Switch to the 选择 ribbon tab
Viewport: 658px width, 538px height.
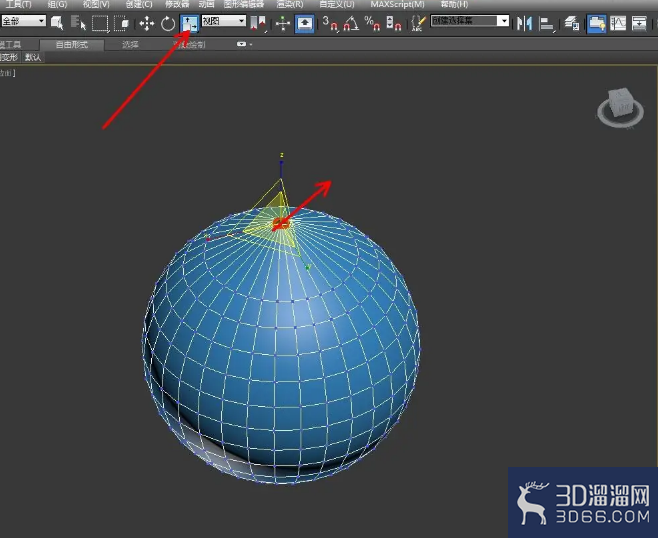[x=130, y=44]
